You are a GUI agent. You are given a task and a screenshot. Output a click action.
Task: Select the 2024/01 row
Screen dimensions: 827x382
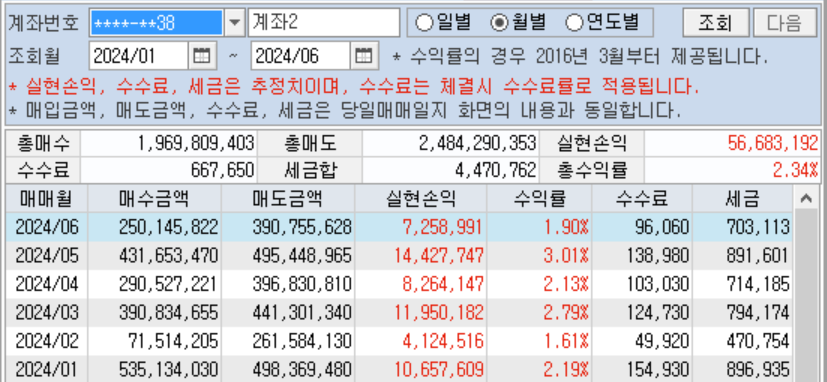point(399,369)
